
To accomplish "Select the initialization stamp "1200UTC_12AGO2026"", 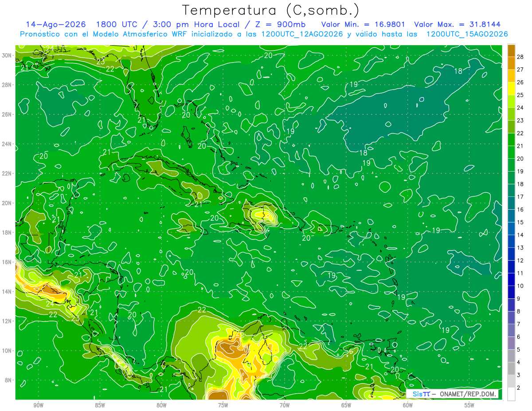I will pos(301,34).
